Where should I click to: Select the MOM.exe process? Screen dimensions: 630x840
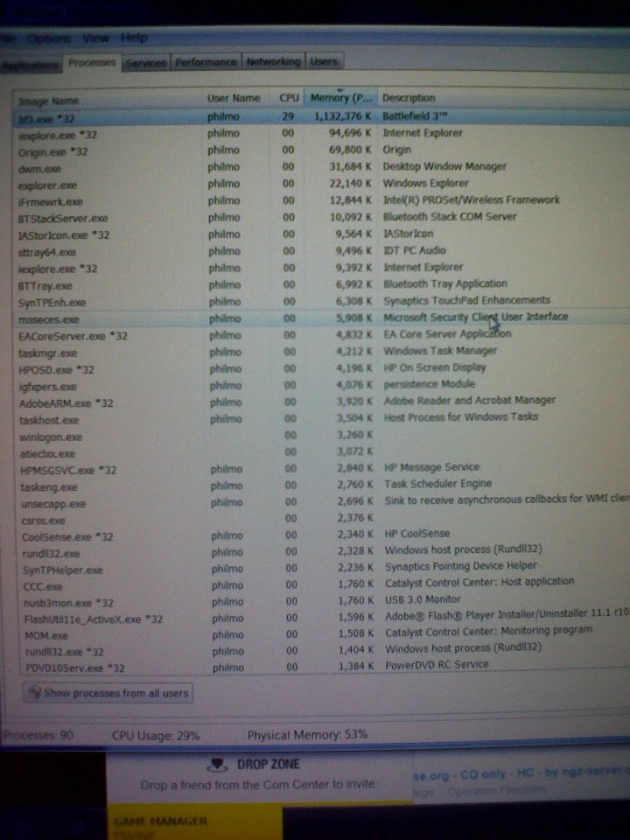click(46, 636)
